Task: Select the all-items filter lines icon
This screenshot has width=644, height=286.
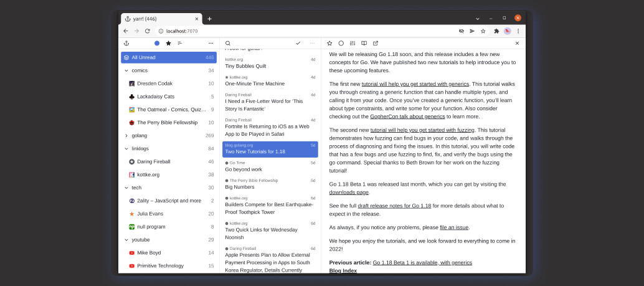Action: [x=180, y=43]
